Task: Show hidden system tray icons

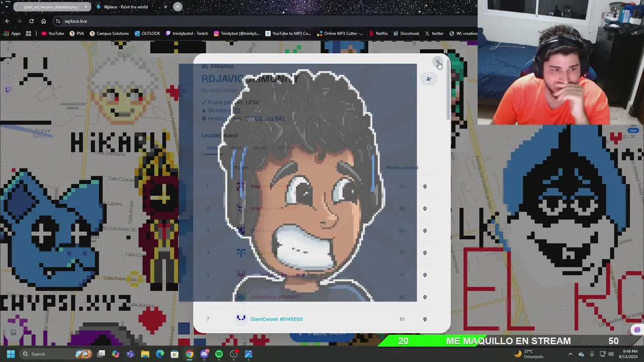Action: point(571,354)
